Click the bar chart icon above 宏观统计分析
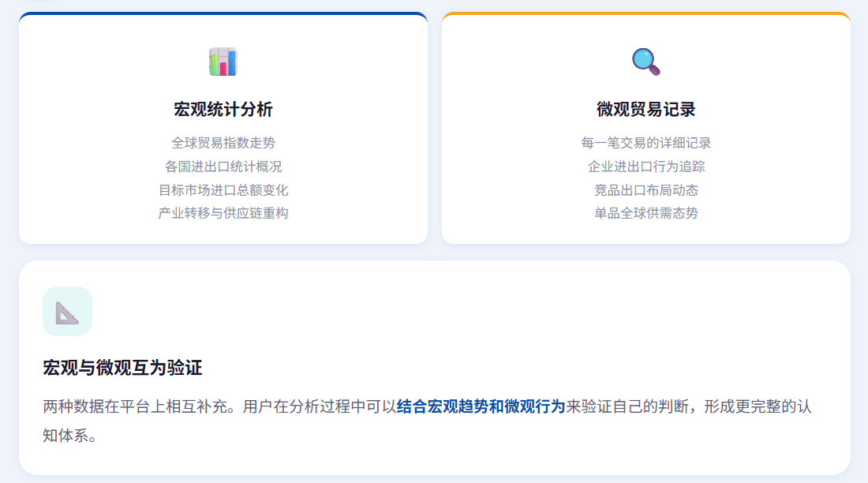868x483 pixels. [x=223, y=62]
